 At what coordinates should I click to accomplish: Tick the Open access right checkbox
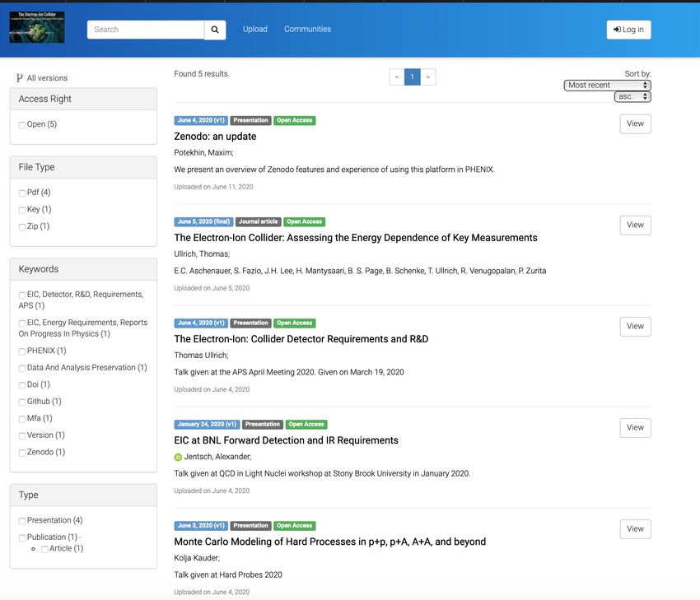point(22,125)
